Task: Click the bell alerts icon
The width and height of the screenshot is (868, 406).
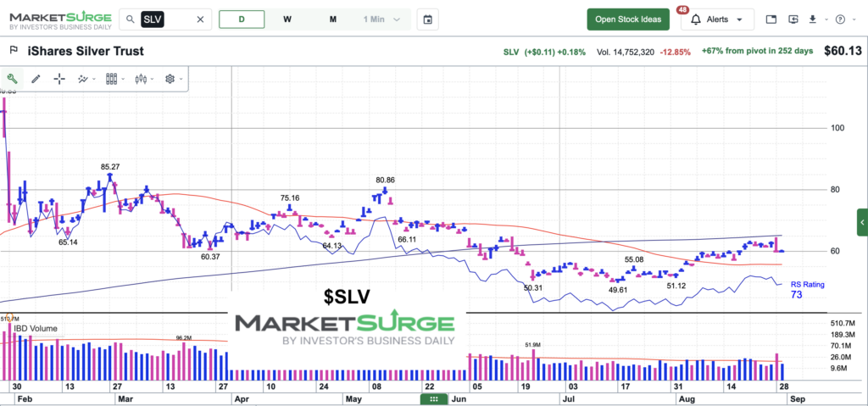Action: [696, 19]
